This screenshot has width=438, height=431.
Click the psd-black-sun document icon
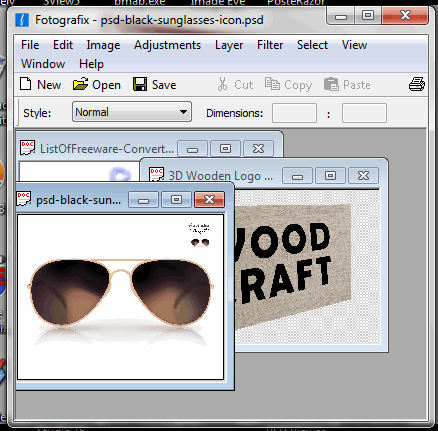coord(23,199)
